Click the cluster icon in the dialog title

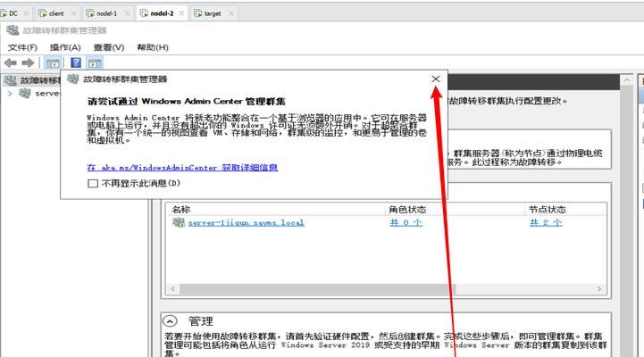tap(73, 79)
